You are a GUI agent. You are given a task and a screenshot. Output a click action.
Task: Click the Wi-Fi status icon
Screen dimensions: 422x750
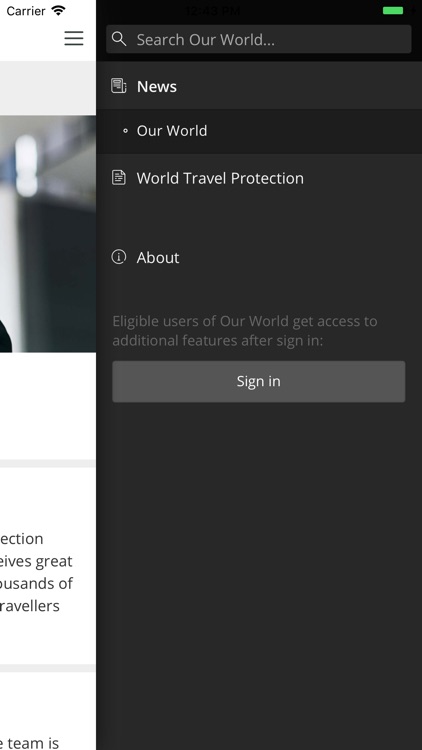[x=58, y=11]
